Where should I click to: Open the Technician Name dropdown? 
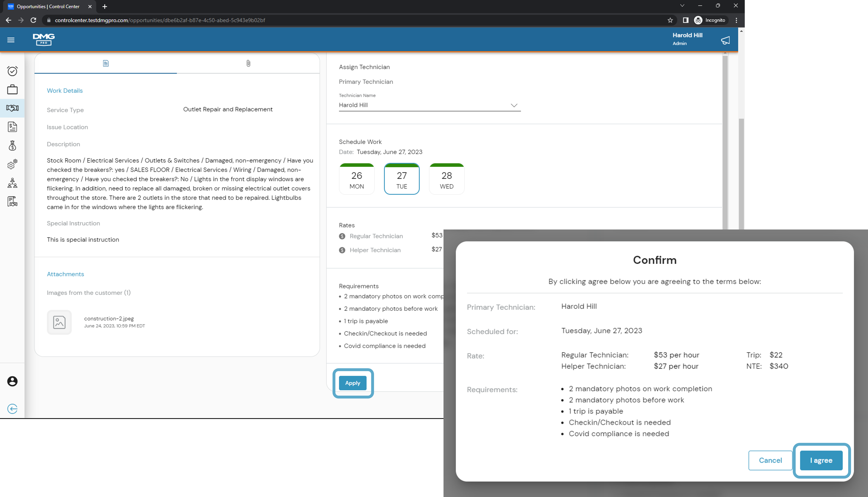coord(514,105)
